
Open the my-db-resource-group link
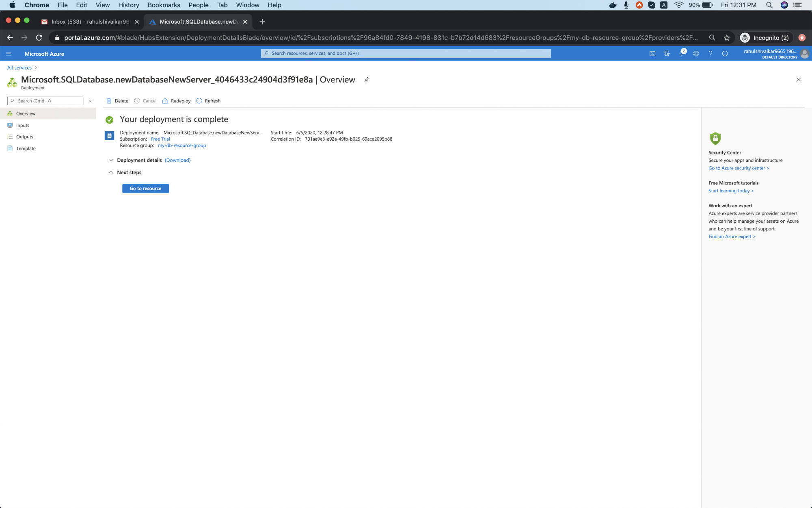pyautogui.click(x=182, y=145)
